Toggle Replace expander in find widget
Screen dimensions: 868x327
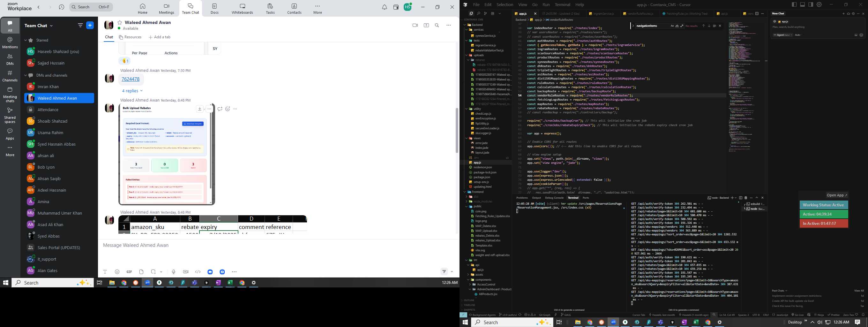click(x=633, y=26)
